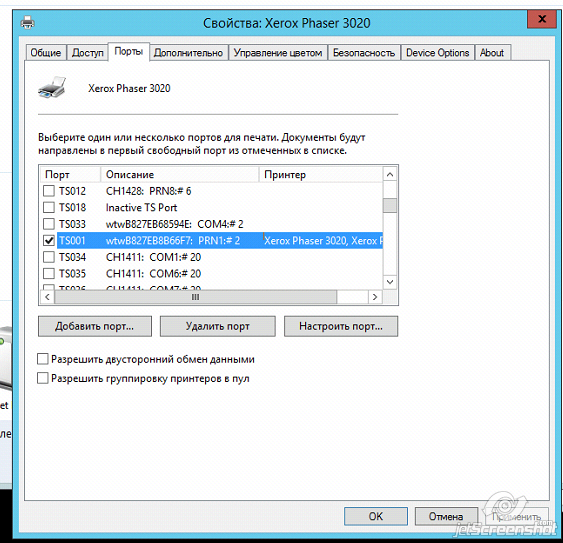This screenshot has height=543, width=563.
Task: Check the TS012 port checkbox
Action: pyautogui.click(x=48, y=191)
